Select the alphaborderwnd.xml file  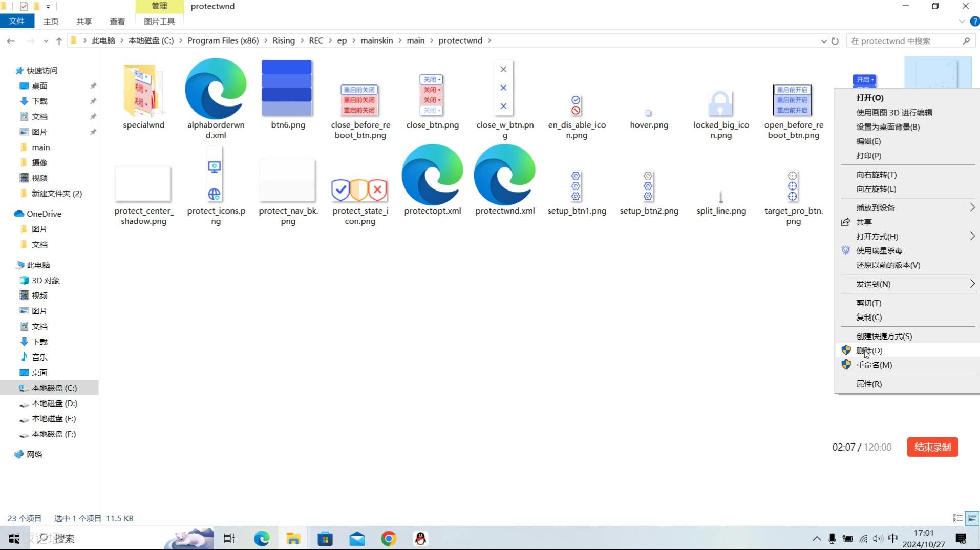pyautogui.click(x=216, y=98)
